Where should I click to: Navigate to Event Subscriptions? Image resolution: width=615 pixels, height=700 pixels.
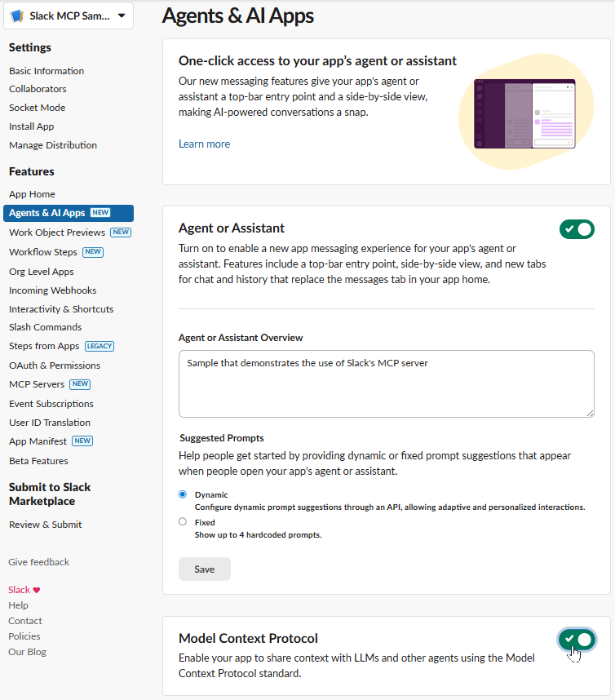click(51, 404)
